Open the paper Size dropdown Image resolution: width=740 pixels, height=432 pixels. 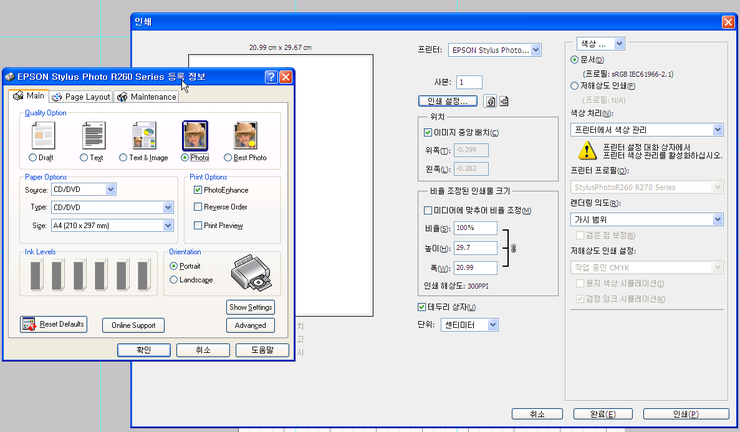(168, 226)
